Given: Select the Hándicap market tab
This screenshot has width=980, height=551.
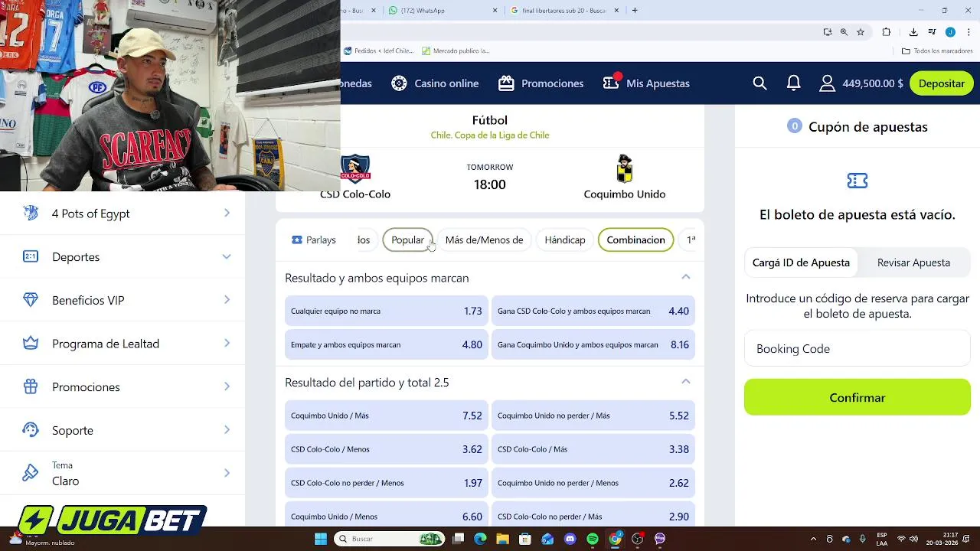Looking at the screenshot, I should click(x=565, y=240).
